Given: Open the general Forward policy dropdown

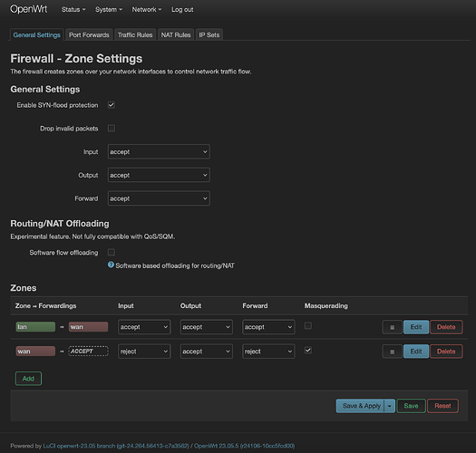Looking at the screenshot, I should pyautogui.click(x=159, y=198).
